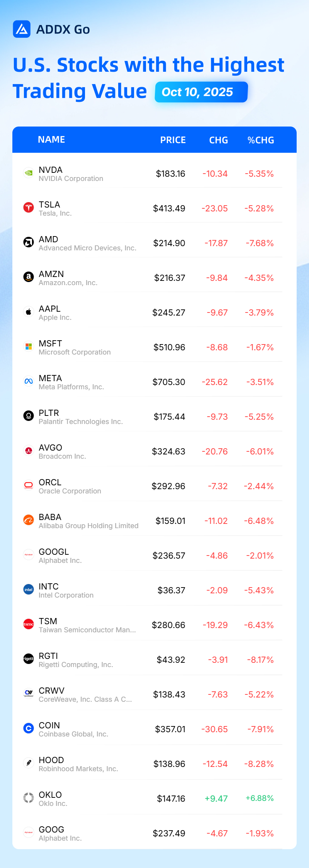This screenshot has width=309, height=868.
Task: Click the AMD logo icon
Action: (x=29, y=242)
